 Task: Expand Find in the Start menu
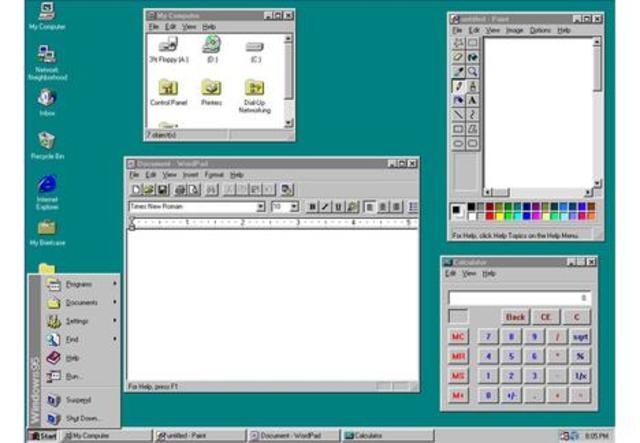pos(80,339)
